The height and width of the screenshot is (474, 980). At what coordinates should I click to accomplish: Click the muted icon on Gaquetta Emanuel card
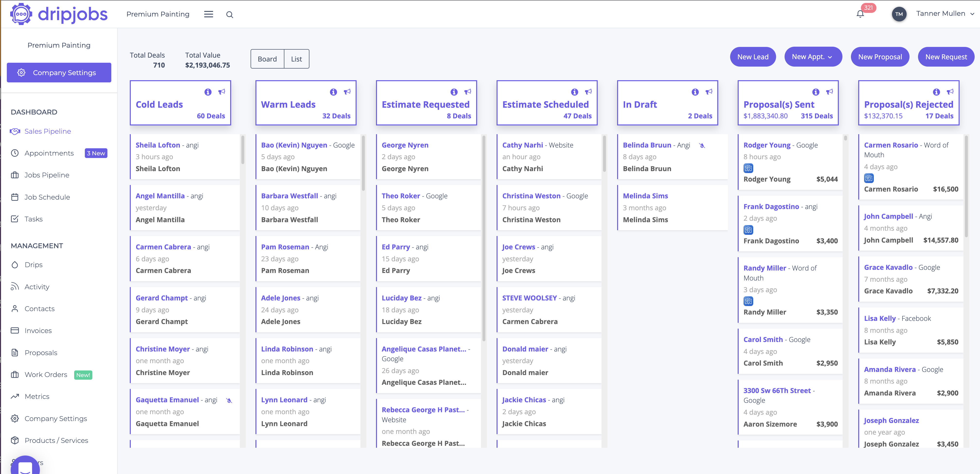click(x=229, y=400)
